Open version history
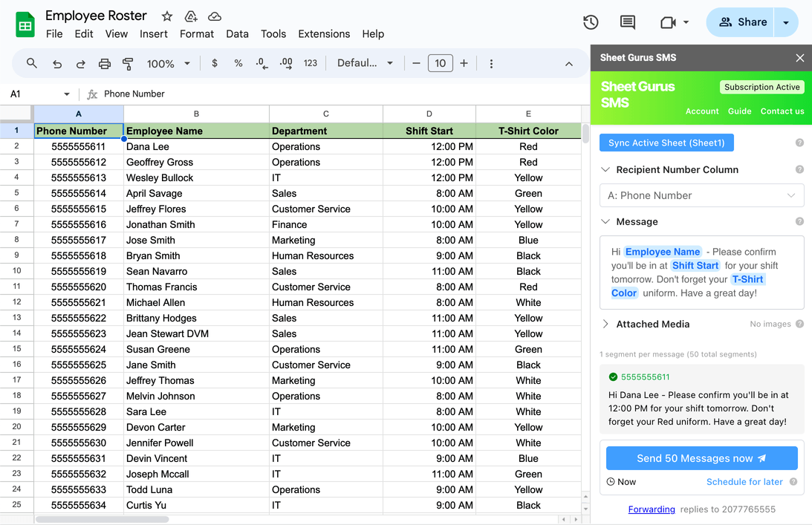 (591, 22)
